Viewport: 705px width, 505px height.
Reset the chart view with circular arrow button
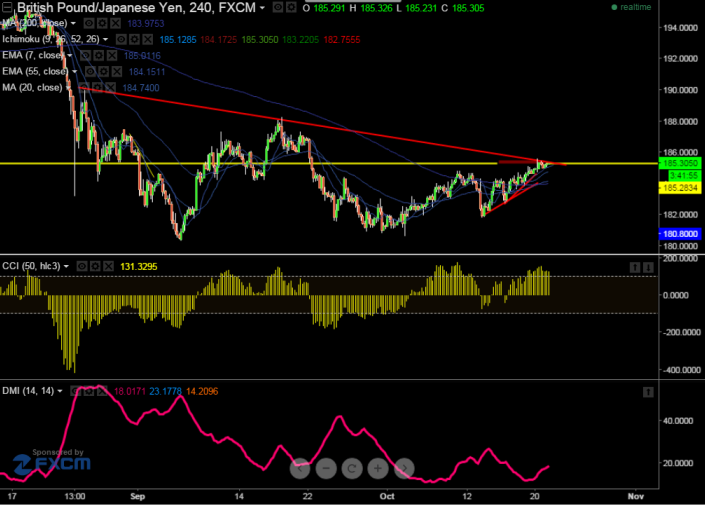[x=352, y=469]
